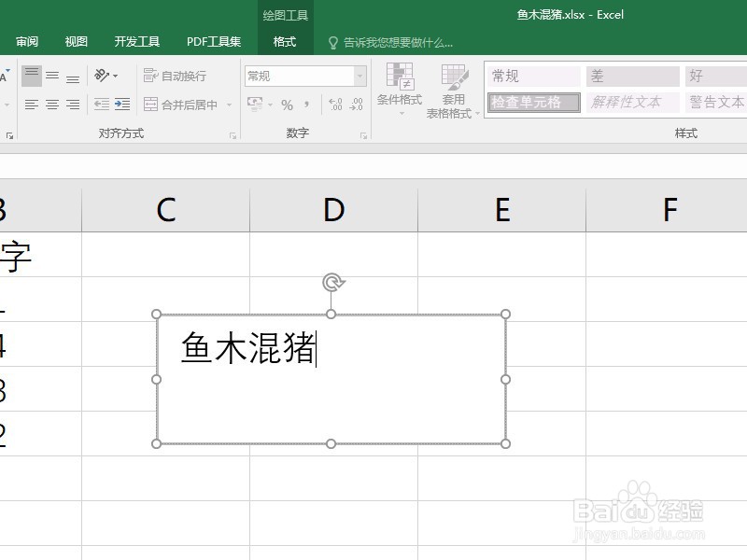Apply the 常规 cell style

534,77
